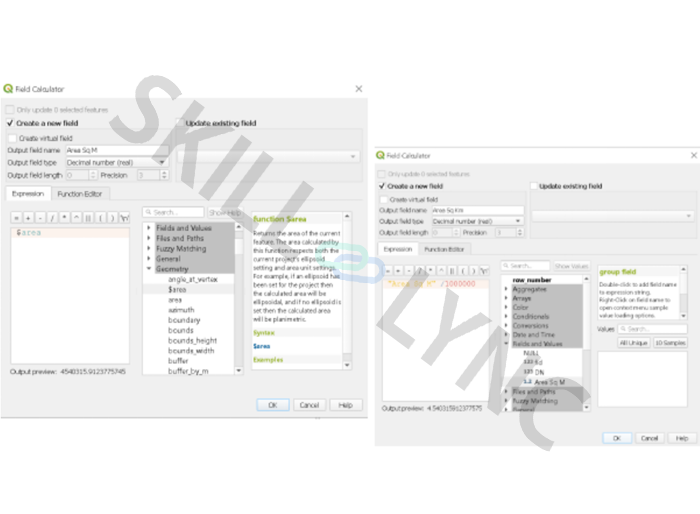Increase Precision stepper in Area Sq M dialog
Screen dimensions: 700x514
(x=164, y=173)
